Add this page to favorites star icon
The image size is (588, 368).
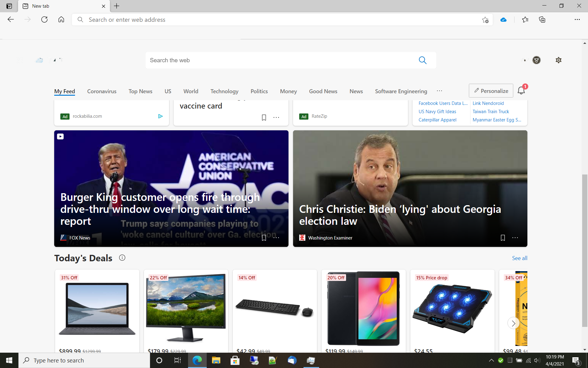(x=485, y=20)
